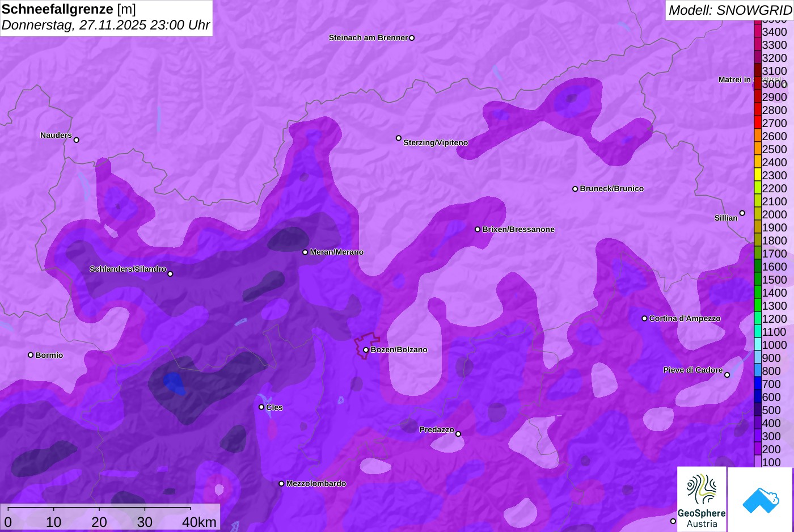The width and height of the screenshot is (794, 532).
Task: Click the Schlanders/Silandro marker dot
Action: (170, 274)
